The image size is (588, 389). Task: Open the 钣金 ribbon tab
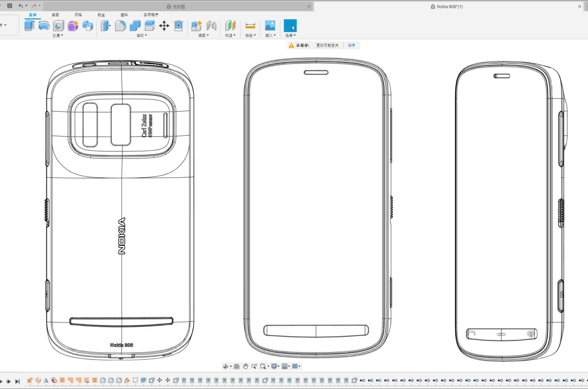(101, 15)
